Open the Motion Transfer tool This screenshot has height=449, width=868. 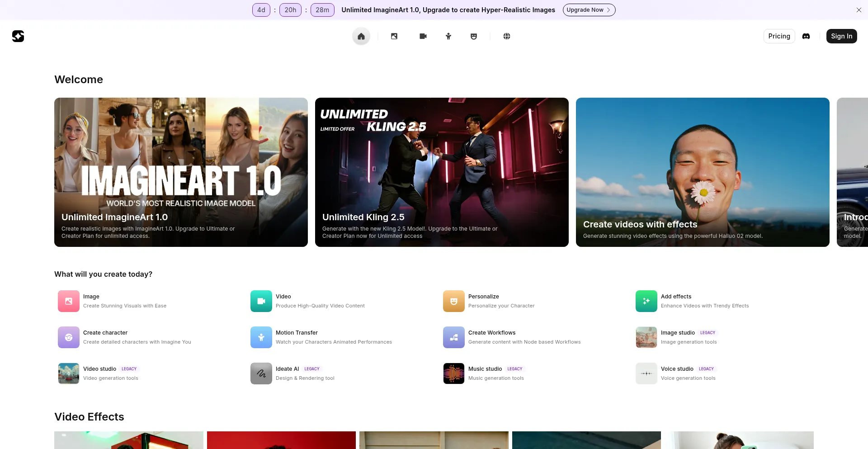(297, 333)
